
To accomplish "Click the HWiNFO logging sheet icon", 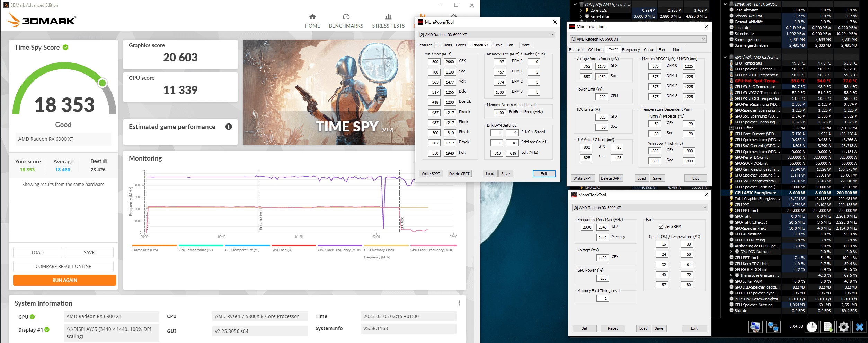I will (x=828, y=327).
